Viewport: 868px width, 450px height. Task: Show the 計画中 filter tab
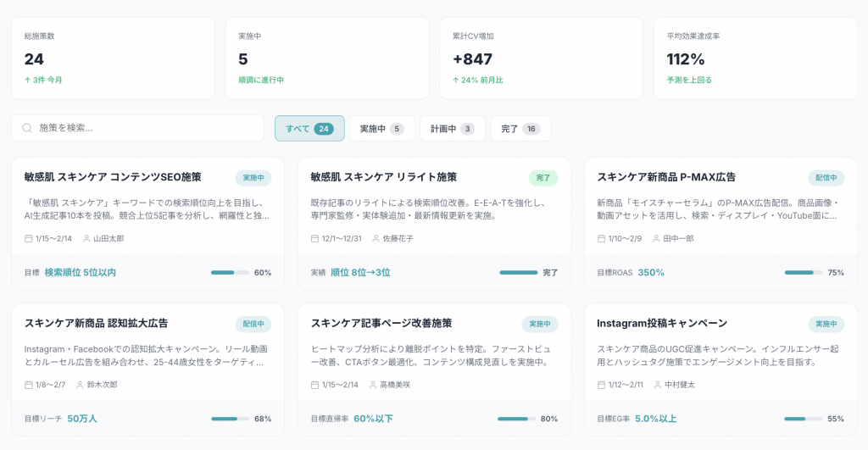point(452,129)
